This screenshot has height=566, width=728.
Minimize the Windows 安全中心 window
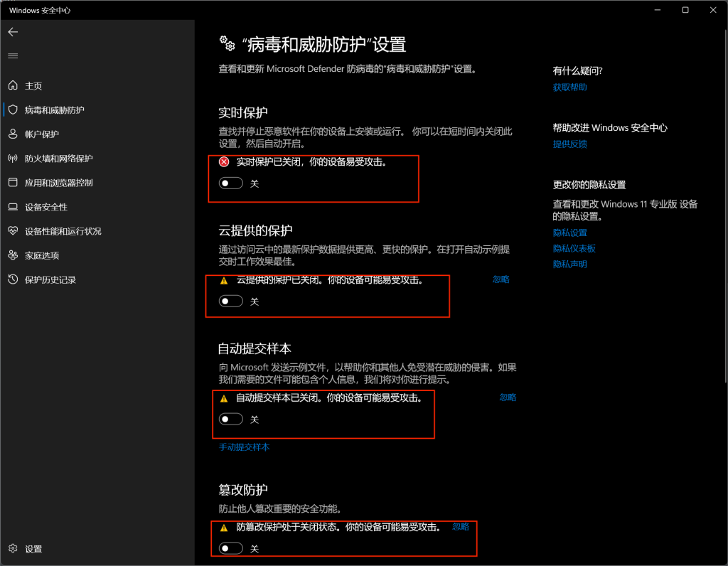pos(658,10)
